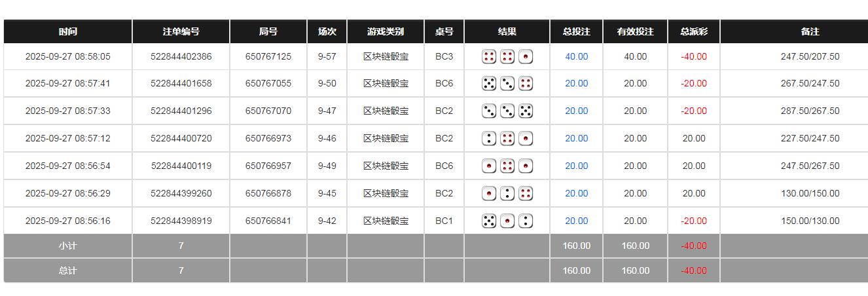The height and width of the screenshot is (296, 868).
Task: Open the blue 20.00 bet in the 08:57:41 row
Action: click(576, 84)
